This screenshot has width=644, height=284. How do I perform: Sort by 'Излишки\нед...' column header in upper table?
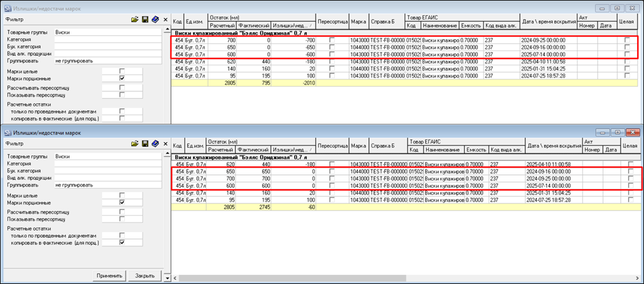[293, 25]
